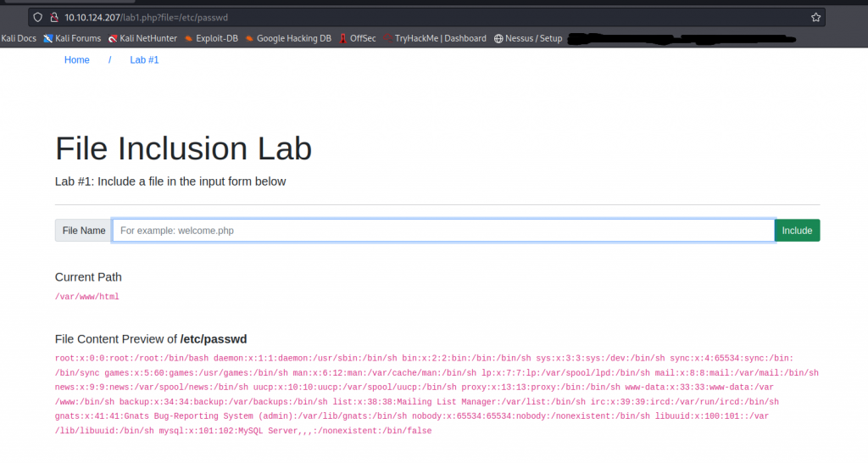The height and width of the screenshot is (463, 868).
Task: Click the /var/www/html current path text
Action: click(x=87, y=297)
